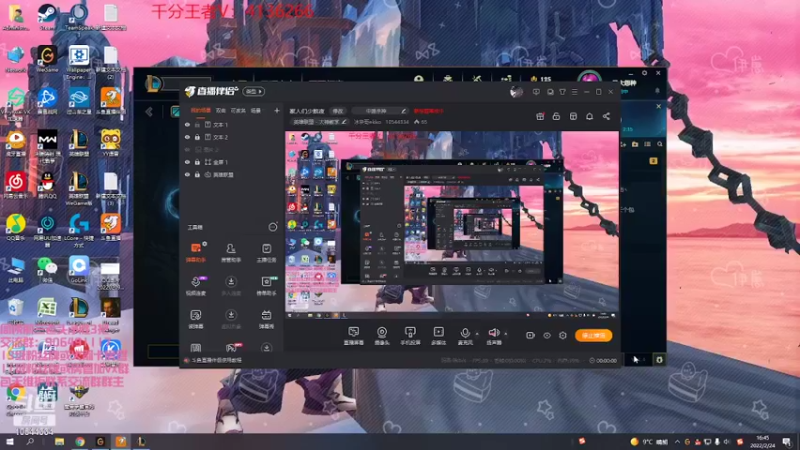Viewport: 800px width, 450px height.
Task: Click the record video icon beside stop button
Action: pyautogui.click(x=531, y=335)
